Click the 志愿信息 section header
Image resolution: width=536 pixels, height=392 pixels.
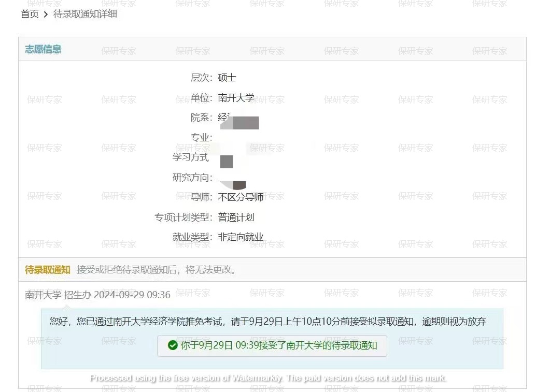(x=43, y=49)
